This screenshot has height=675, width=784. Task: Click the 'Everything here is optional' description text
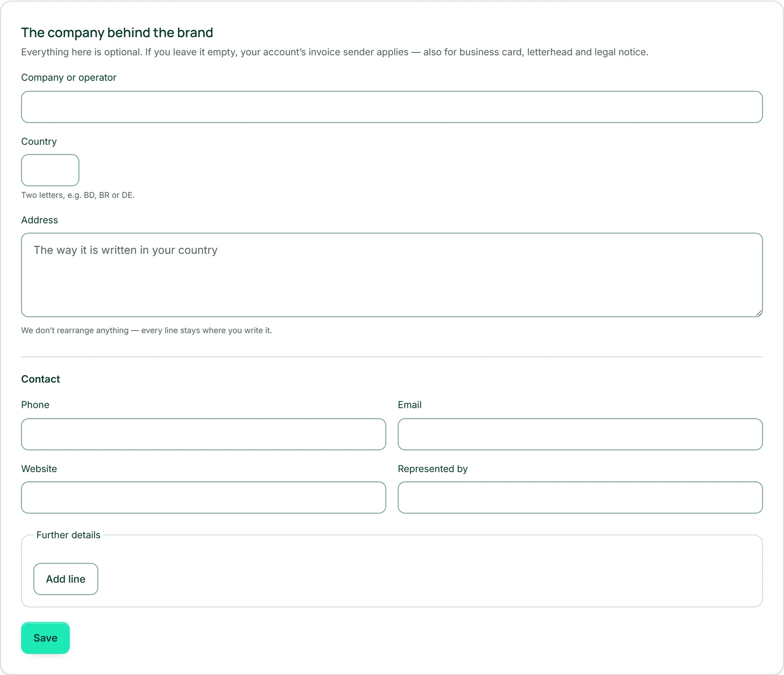[335, 52]
